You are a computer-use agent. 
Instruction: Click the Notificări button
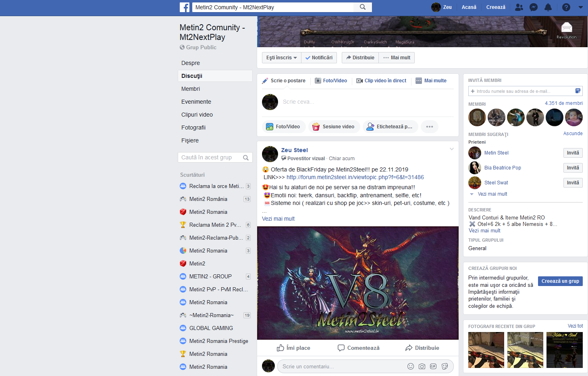(x=319, y=58)
